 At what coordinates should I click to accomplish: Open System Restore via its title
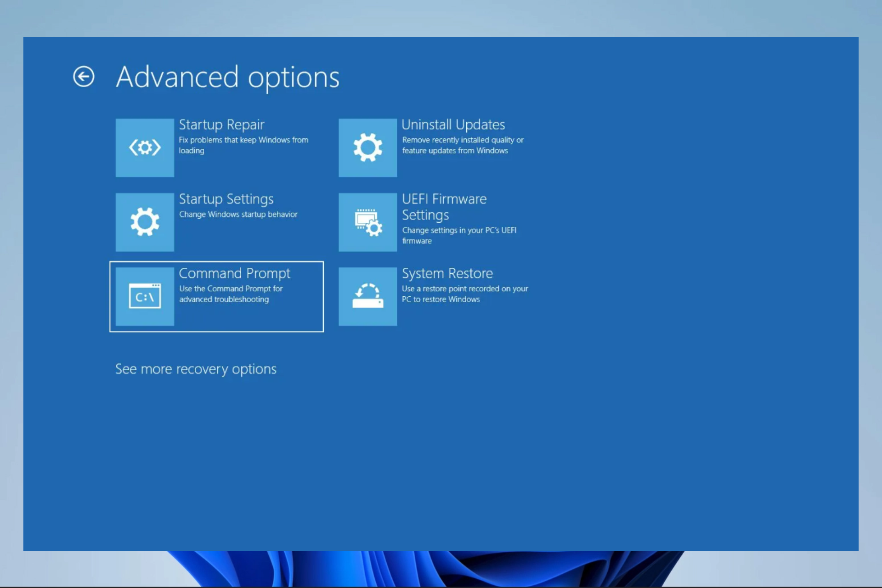447,273
